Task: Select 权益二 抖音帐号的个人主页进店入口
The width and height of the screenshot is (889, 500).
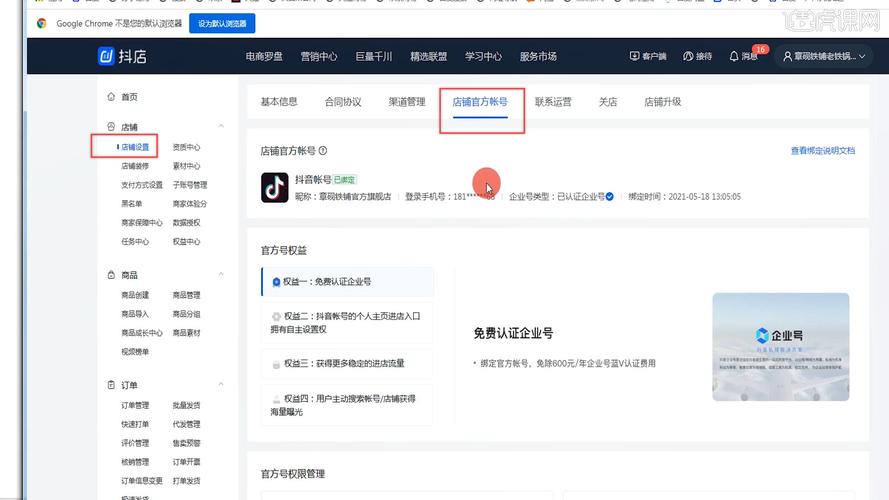Action: [x=348, y=323]
